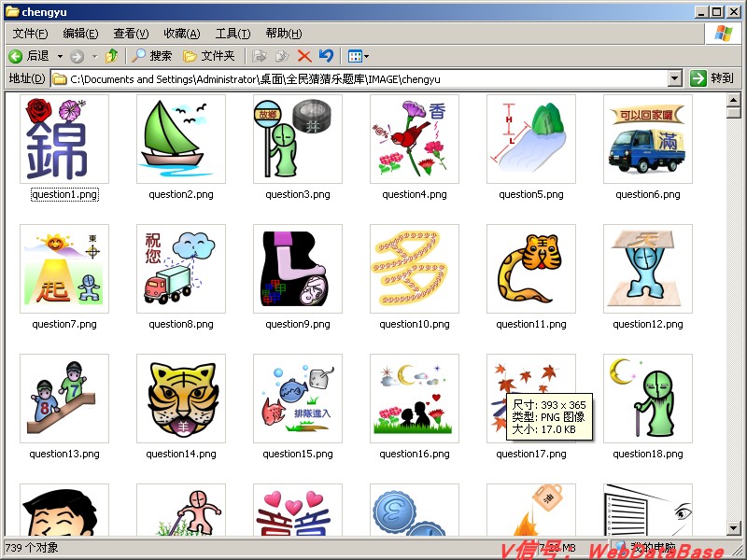Click the Copy To folder icon

(282, 56)
